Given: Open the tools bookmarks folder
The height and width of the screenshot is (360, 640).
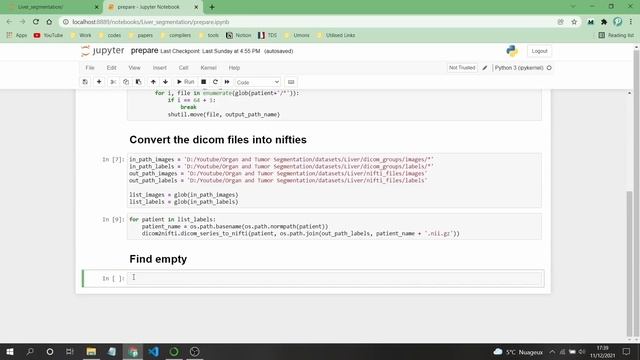Looking at the screenshot, I should 209,36.
